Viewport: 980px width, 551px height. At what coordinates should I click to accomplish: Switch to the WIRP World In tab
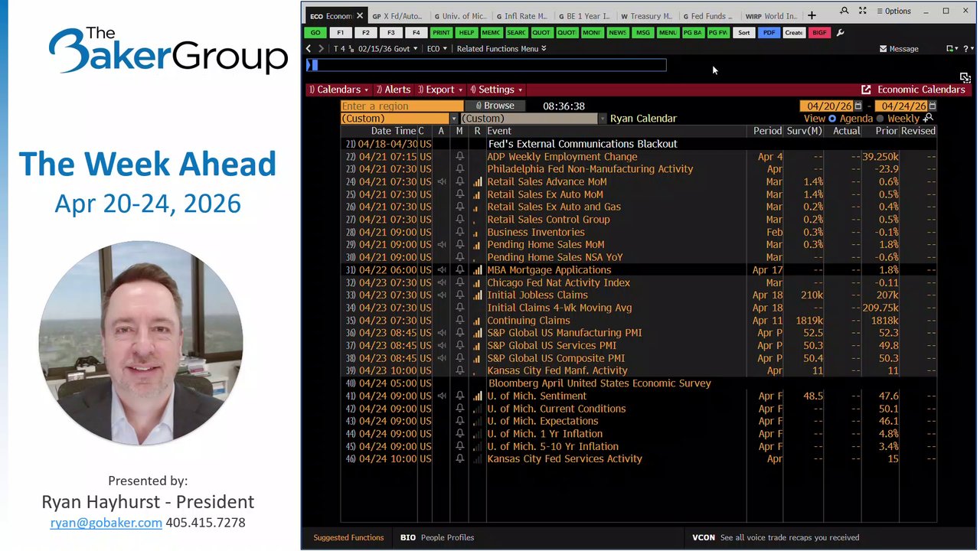point(770,16)
